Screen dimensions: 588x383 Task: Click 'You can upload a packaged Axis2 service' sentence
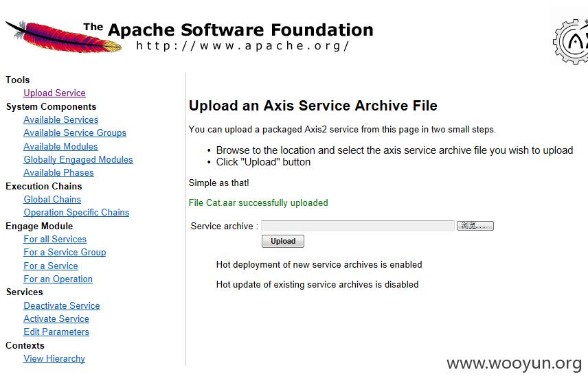[x=342, y=130]
